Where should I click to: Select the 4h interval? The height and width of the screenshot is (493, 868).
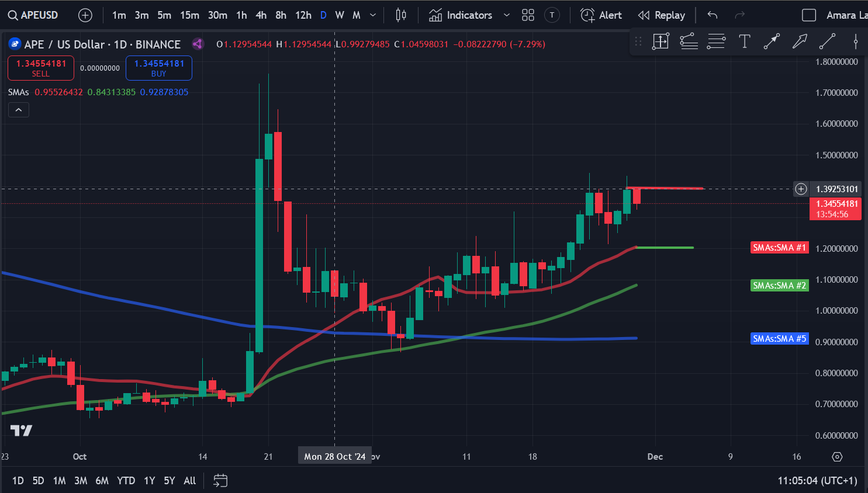(261, 15)
